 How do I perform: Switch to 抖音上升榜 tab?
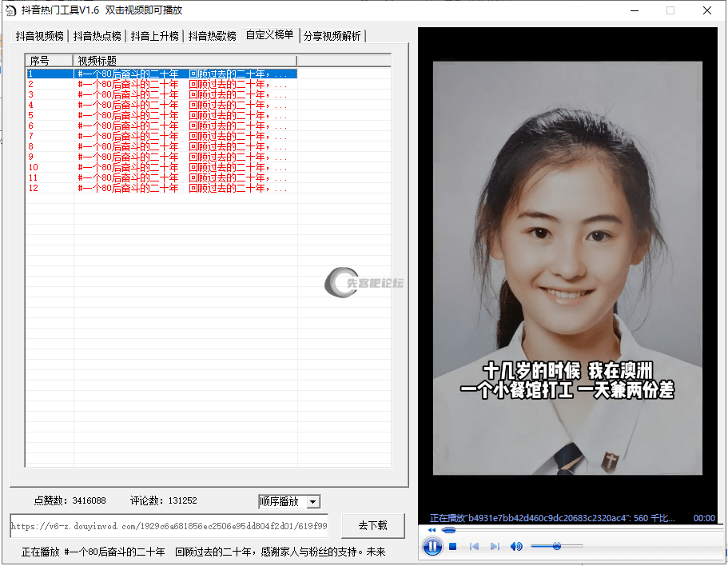pyautogui.click(x=155, y=36)
